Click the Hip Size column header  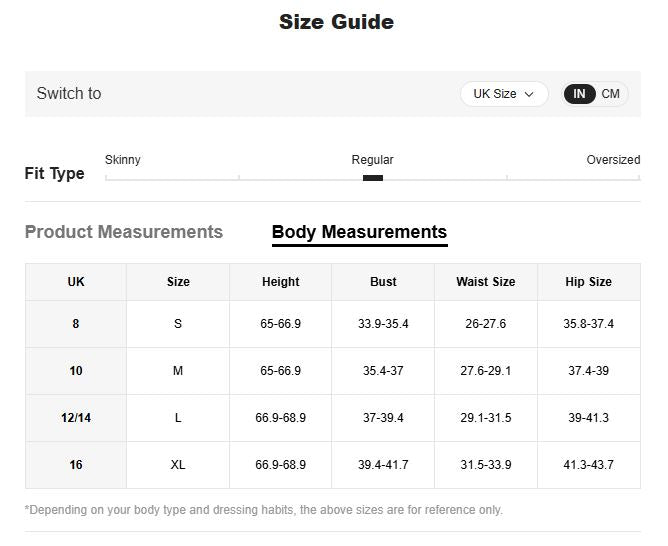(x=588, y=282)
